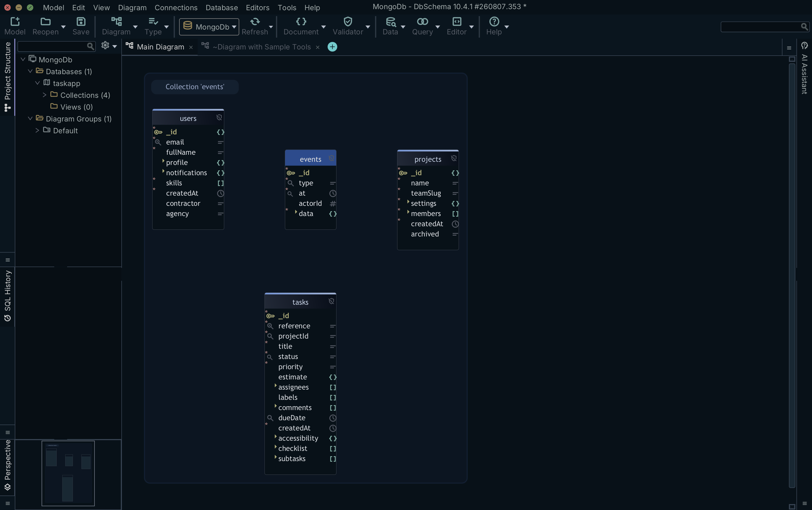Click the Perspective overview thumbnail

coord(68,473)
